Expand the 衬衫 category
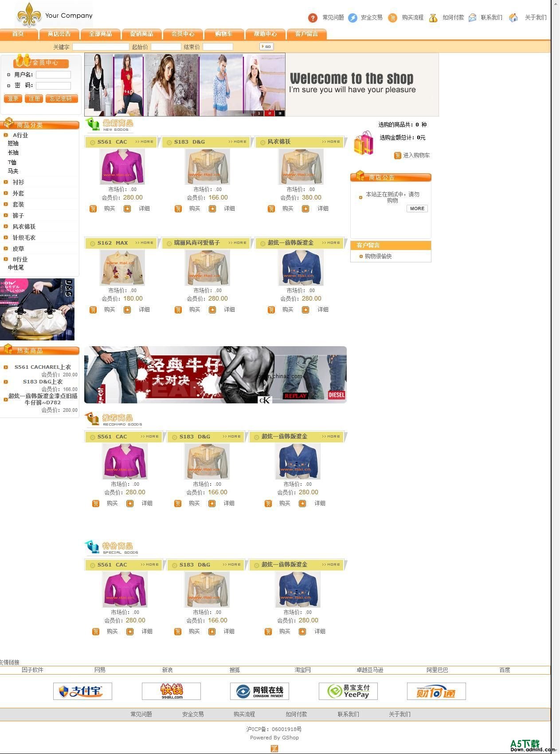The height and width of the screenshot is (754, 560). 18,182
